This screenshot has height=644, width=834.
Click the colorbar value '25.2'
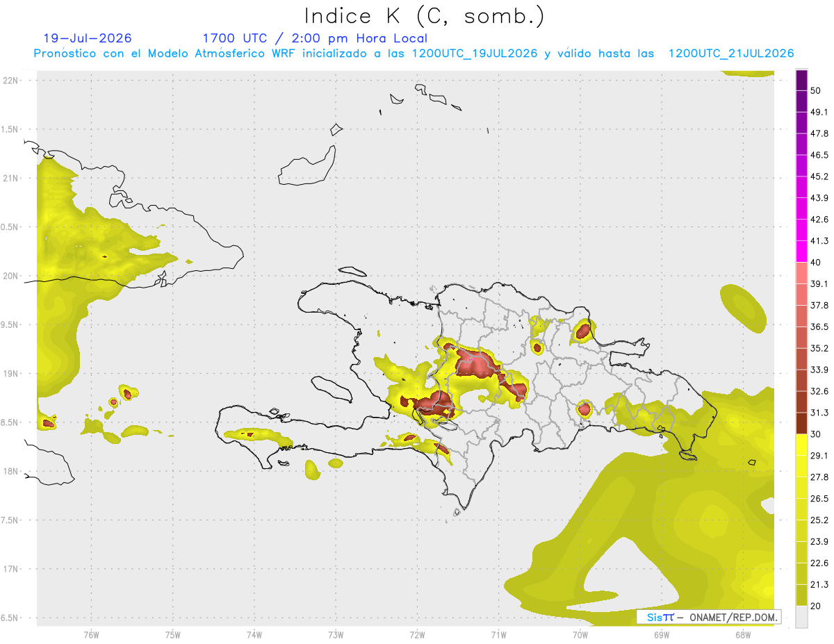pyautogui.click(x=819, y=520)
